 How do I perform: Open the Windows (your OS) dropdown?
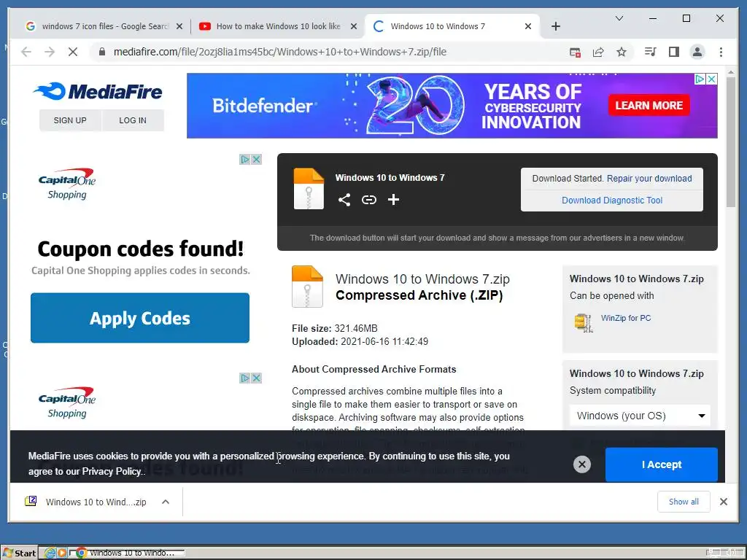[x=640, y=416]
